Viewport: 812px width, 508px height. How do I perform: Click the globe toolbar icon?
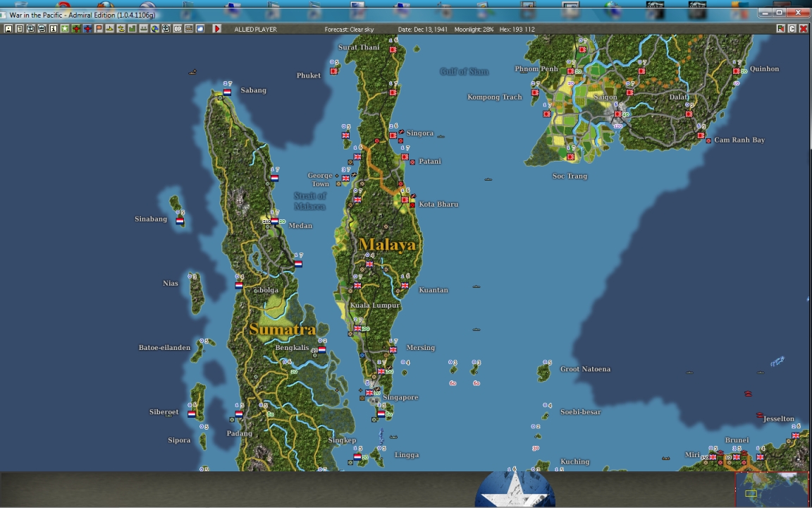pyautogui.click(x=155, y=29)
